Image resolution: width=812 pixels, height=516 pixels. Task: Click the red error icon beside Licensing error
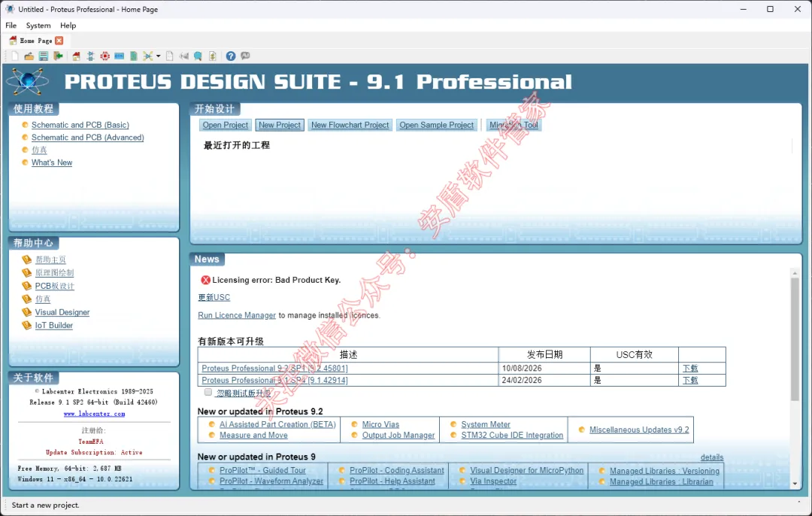click(x=205, y=280)
